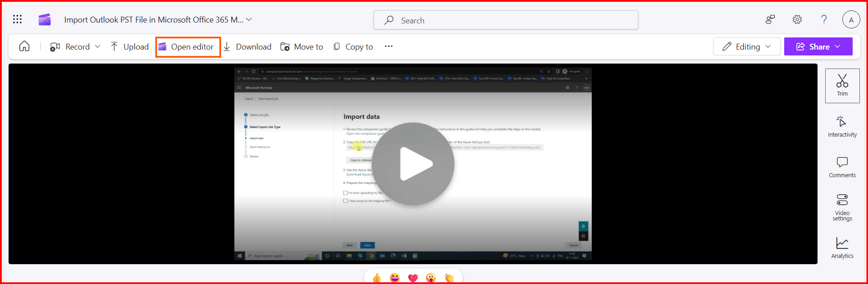
Task: Open the Help question mark
Action: click(824, 19)
